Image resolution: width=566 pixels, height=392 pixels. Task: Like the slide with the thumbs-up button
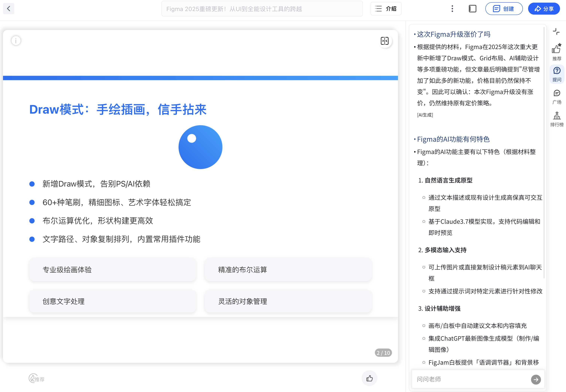[369, 378]
